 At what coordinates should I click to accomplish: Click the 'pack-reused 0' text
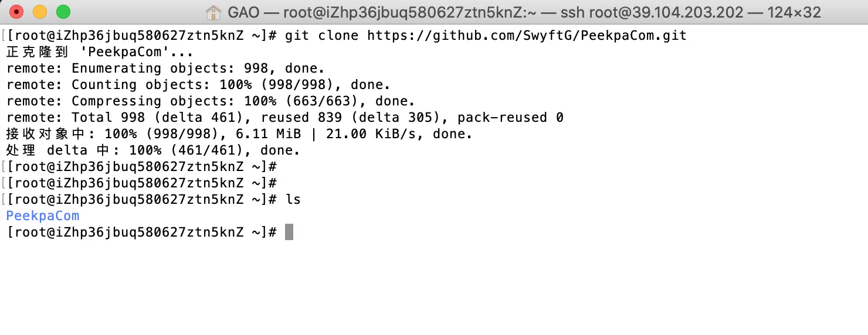point(510,118)
